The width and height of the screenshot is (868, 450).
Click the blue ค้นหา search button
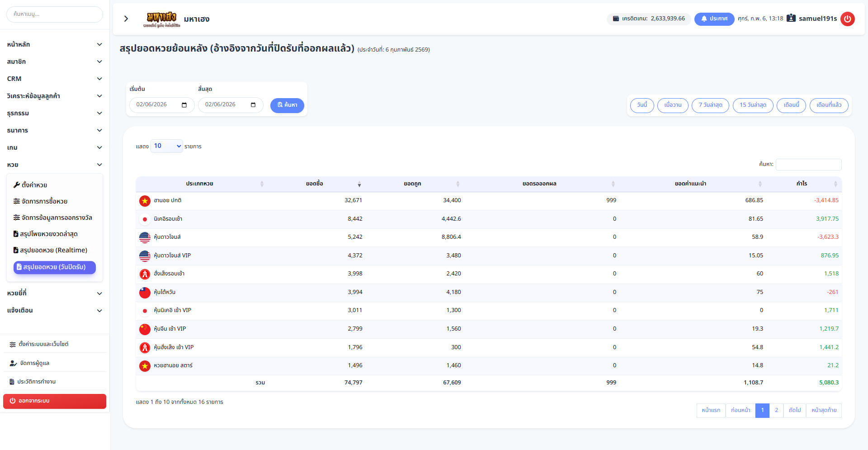pos(287,105)
